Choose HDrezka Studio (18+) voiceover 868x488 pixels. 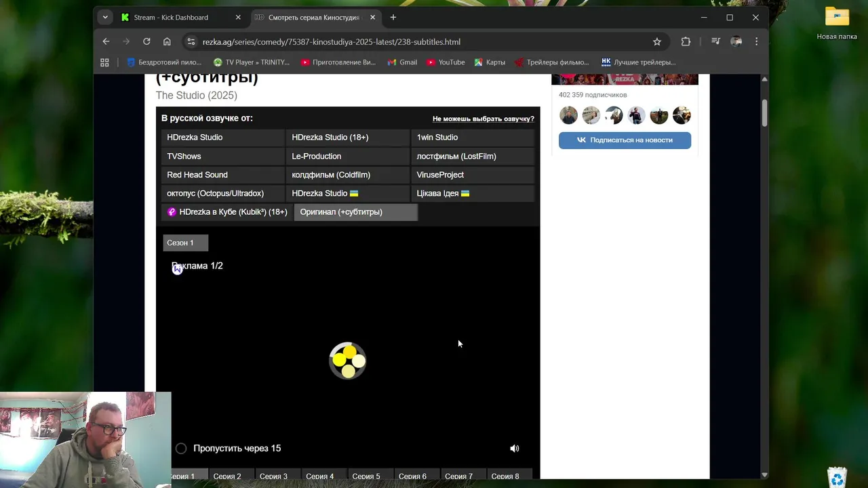tap(348, 137)
